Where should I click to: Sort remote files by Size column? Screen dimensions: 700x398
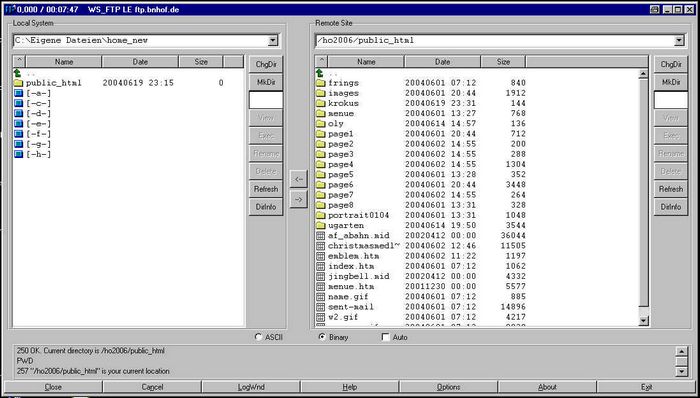point(503,62)
